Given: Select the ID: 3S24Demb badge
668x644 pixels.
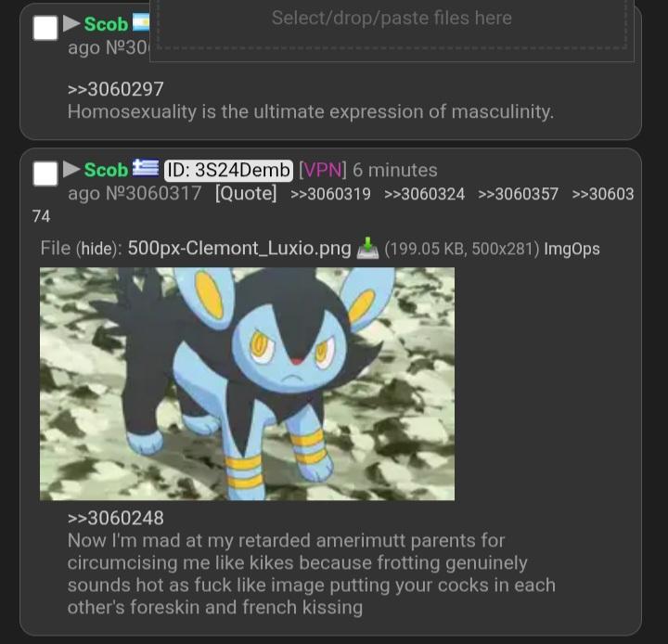Looking at the screenshot, I should click(x=229, y=171).
